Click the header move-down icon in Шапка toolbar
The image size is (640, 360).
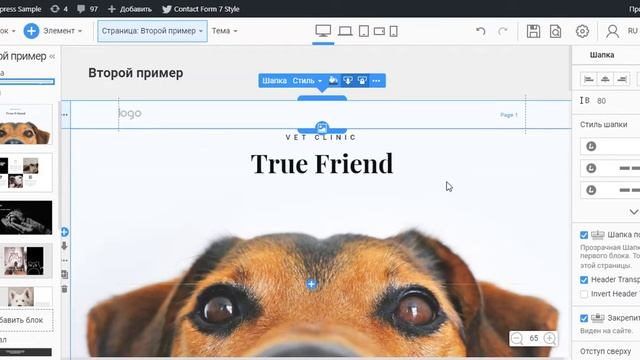[x=348, y=80]
